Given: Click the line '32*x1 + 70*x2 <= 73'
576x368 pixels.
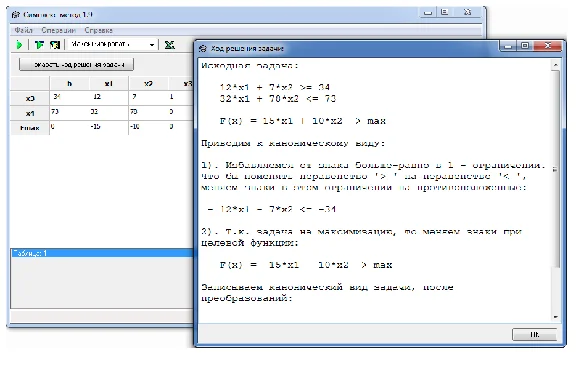Looking at the screenshot, I should 278,98.
